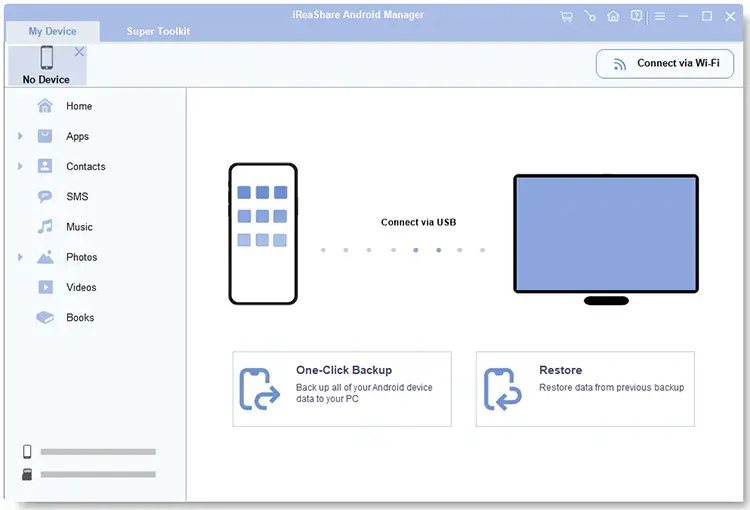Screen dimensions: 750x510
Task: Click the Books icon
Action: pos(45,317)
